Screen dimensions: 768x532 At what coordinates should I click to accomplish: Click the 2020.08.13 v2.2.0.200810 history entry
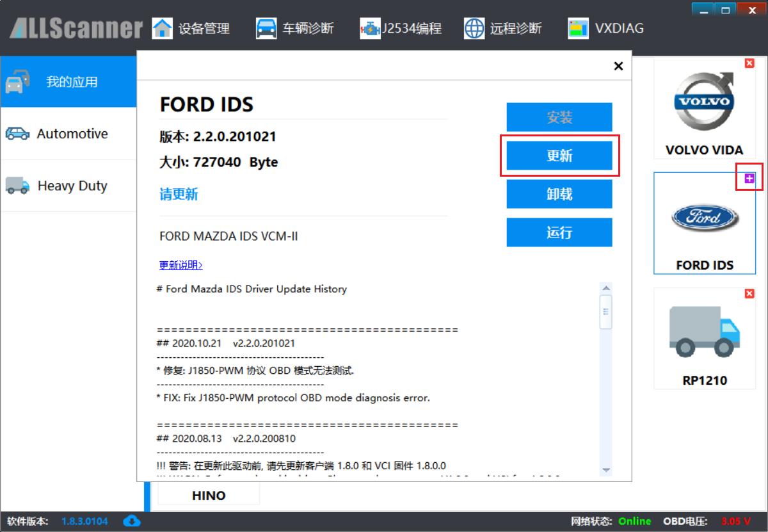pos(226,439)
